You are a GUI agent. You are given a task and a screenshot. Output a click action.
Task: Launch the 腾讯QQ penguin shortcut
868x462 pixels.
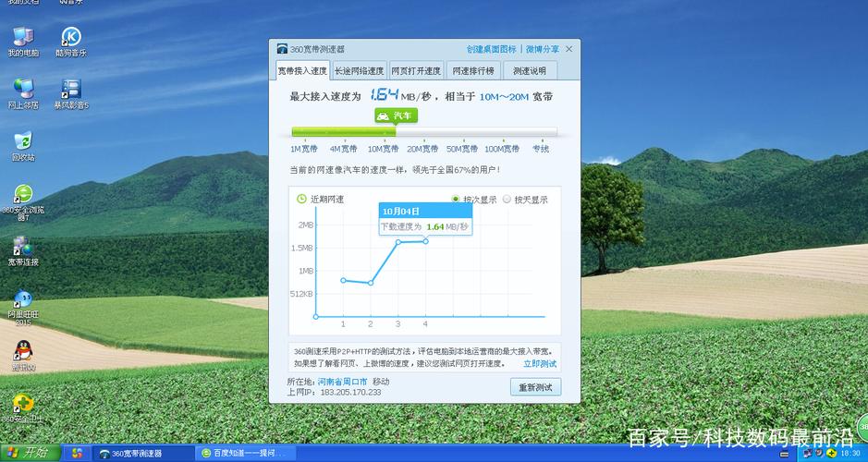coord(23,355)
